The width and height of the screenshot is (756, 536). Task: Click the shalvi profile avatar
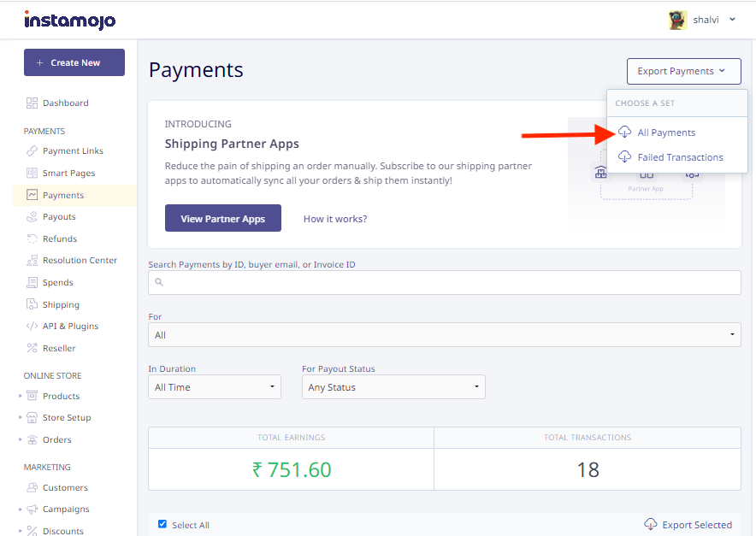pyautogui.click(x=678, y=20)
